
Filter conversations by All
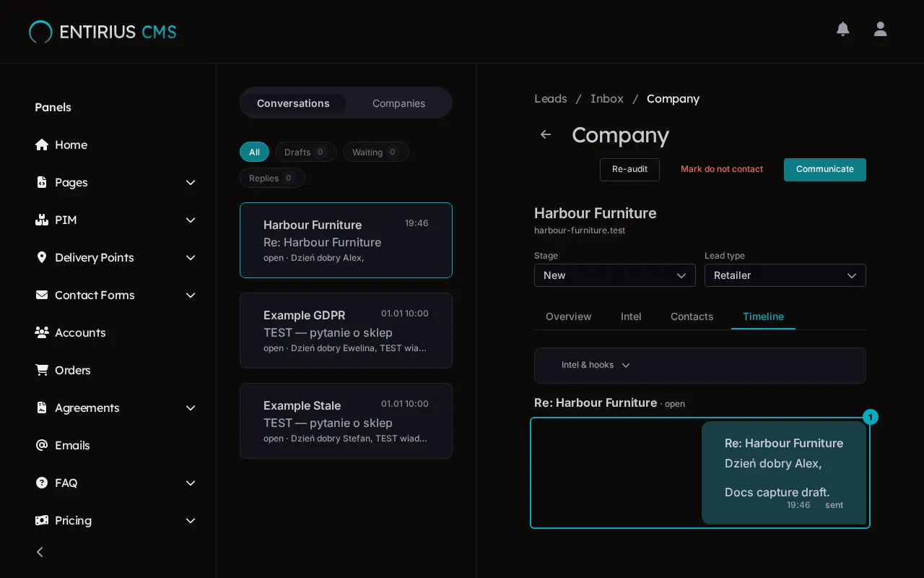click(254, 152)
